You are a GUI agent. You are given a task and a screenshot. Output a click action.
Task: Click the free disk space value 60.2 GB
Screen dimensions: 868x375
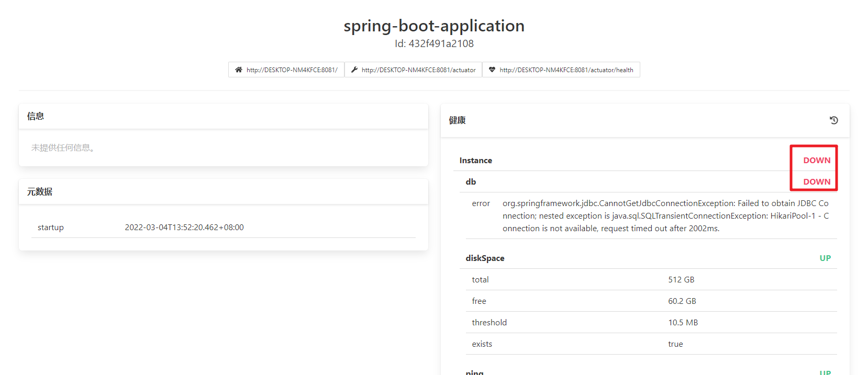682,301
